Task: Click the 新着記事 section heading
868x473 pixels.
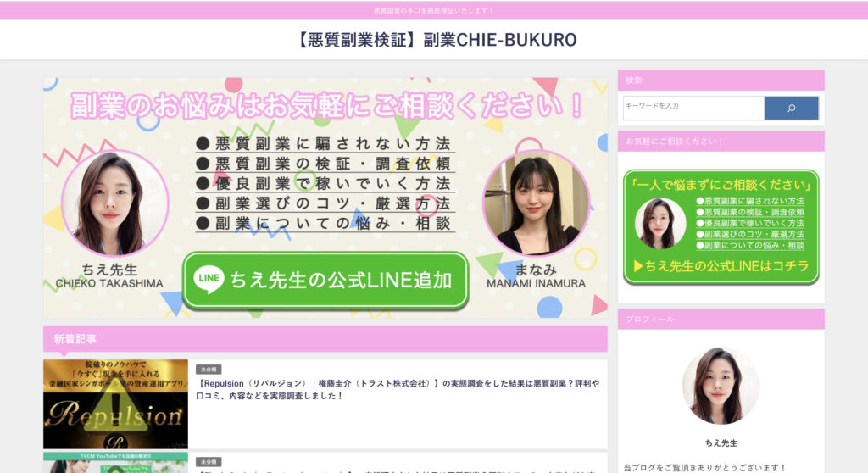Action: (x=75, y=339)
